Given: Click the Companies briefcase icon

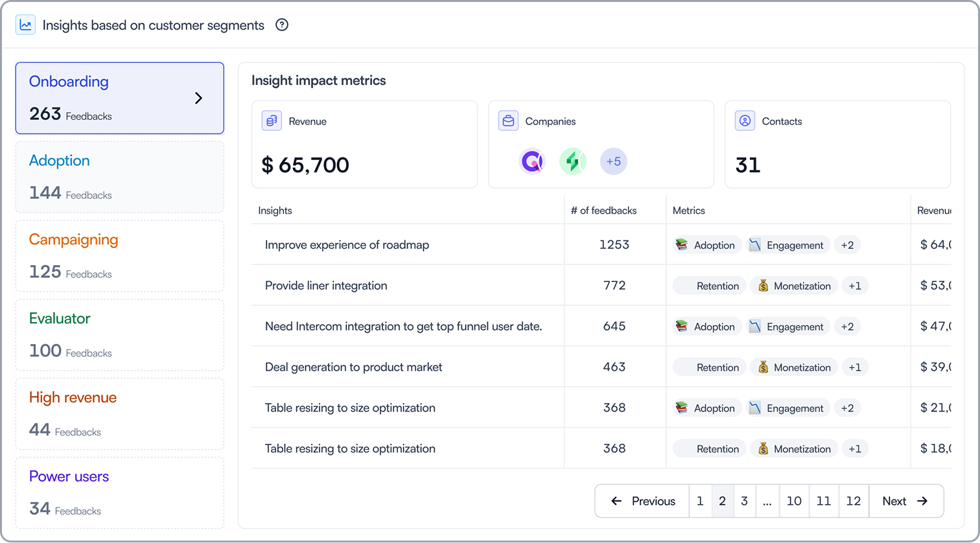Looking at the screenshot, I should click(x=508, y=121).
